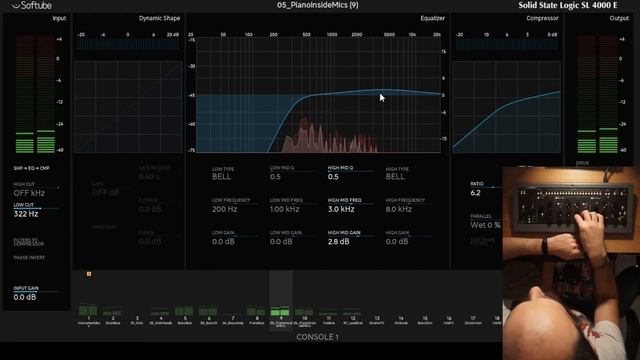Open the Dynamic Shape section header

click(x=159, y=18)
